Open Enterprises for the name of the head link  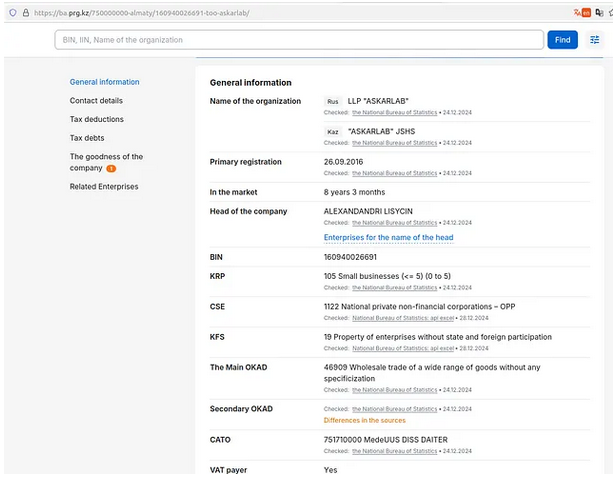tap(388, 237)
